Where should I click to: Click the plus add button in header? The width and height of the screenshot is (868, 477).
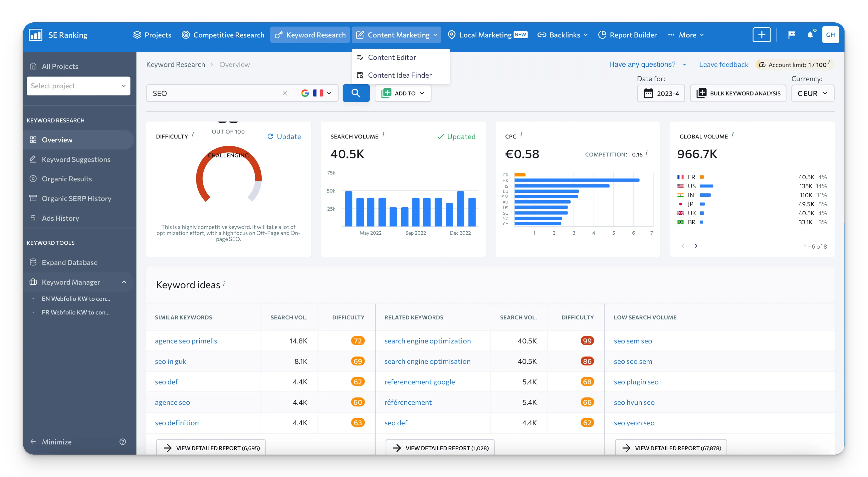coord(762,35)
